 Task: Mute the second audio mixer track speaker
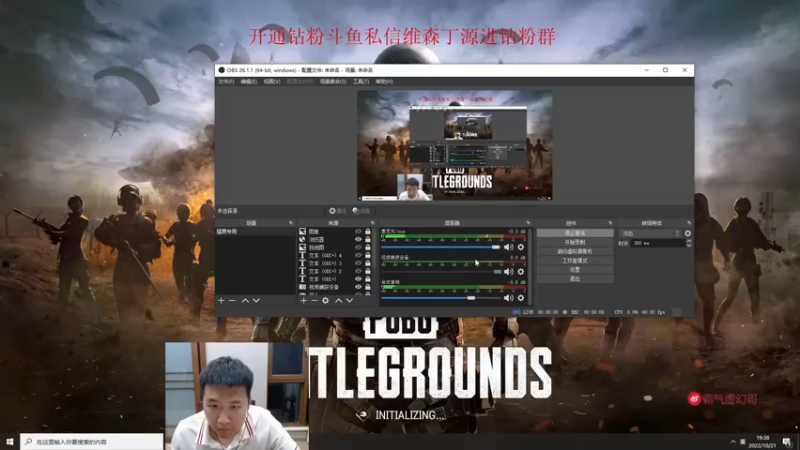point(508,272)
